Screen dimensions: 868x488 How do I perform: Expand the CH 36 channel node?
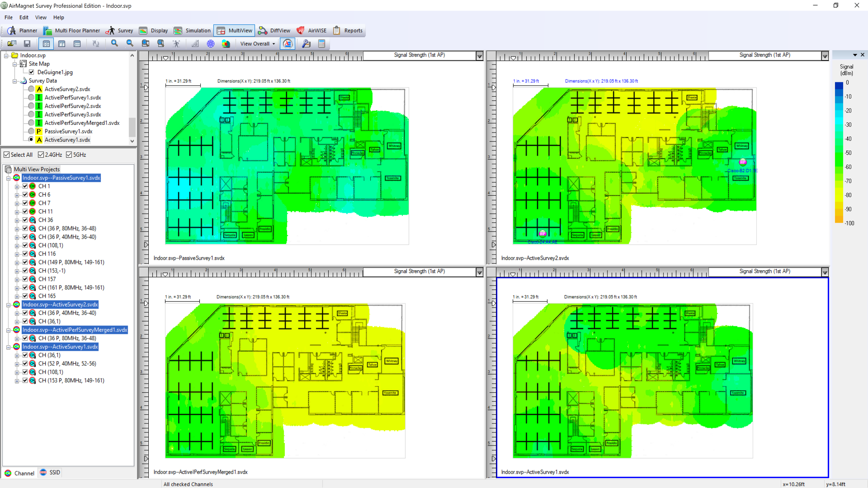(x=17, y=220)
